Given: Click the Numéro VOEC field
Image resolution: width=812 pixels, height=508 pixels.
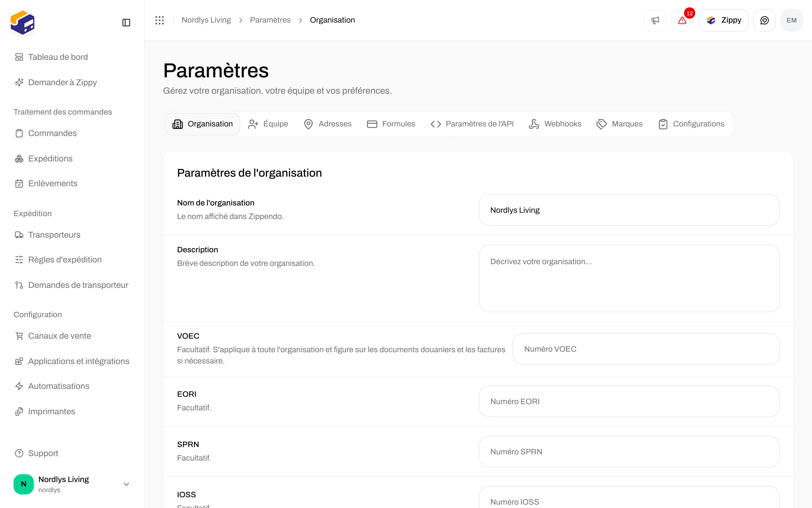Looking at the screenshot, I should click(646, 349).
